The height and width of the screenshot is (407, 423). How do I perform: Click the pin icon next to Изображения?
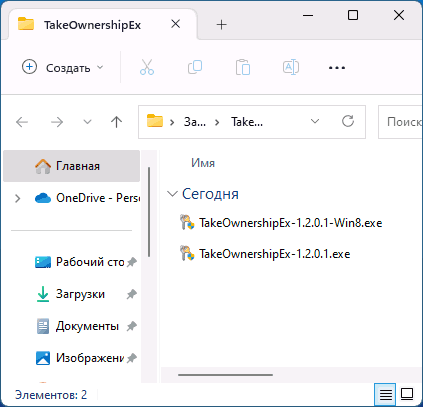[132, 358]
